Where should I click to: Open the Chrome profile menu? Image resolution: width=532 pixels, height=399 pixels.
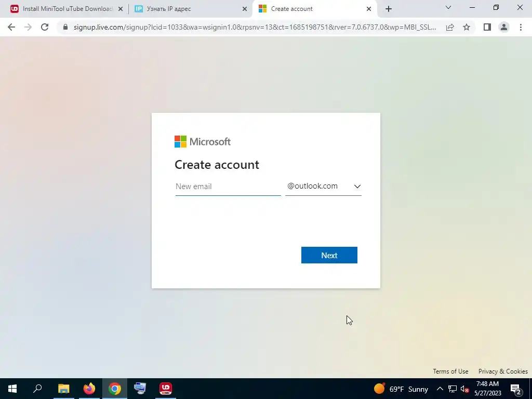504,27
